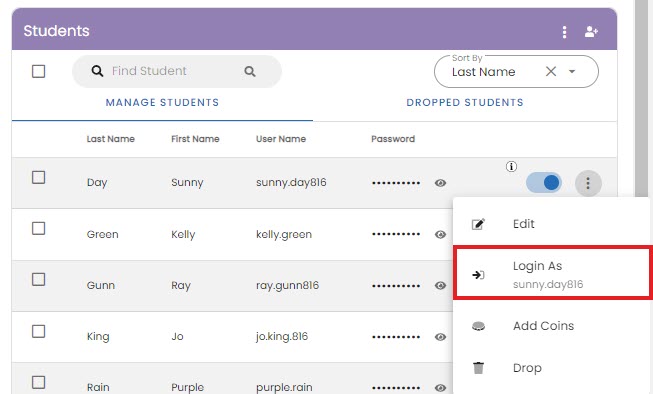The image size is (653, 394).
Task: Open the three-dot menu for Sunny Day
Action: pos(588,183)
